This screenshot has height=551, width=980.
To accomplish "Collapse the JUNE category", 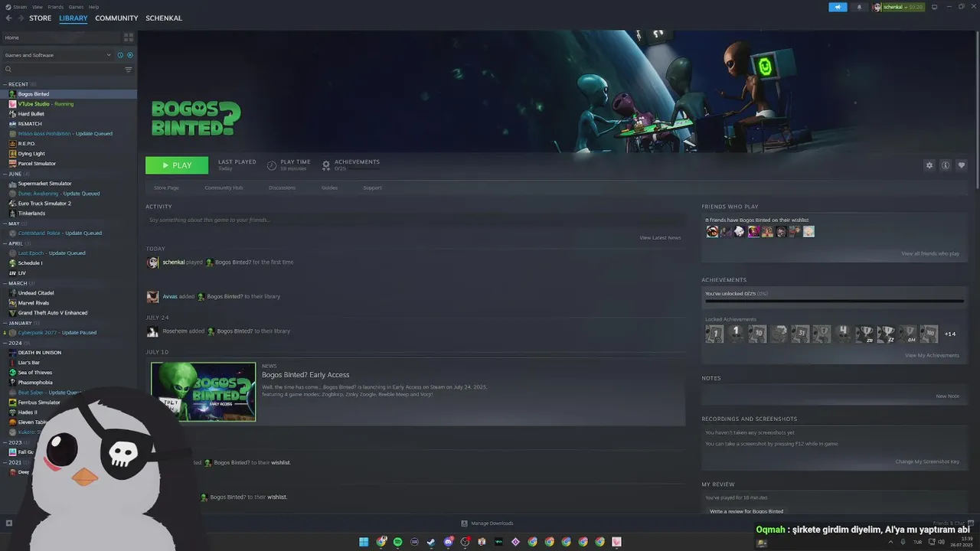I will tap(15, 174).
